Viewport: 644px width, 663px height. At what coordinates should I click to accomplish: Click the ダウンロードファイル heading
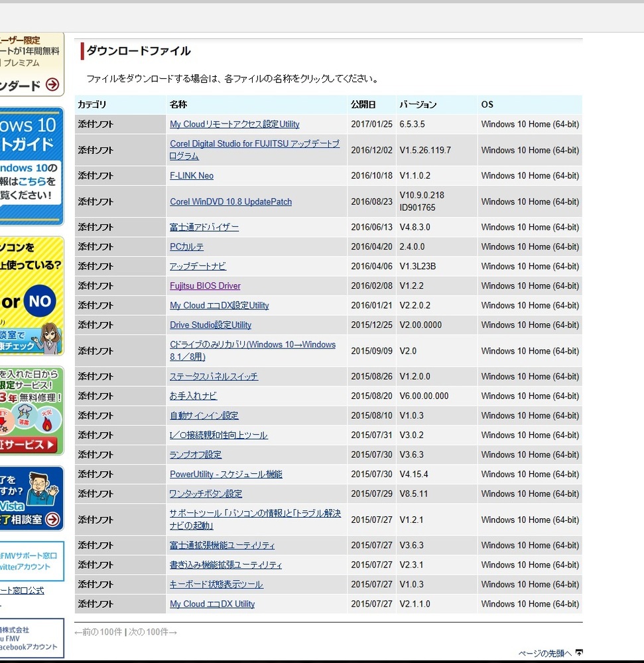139,51
